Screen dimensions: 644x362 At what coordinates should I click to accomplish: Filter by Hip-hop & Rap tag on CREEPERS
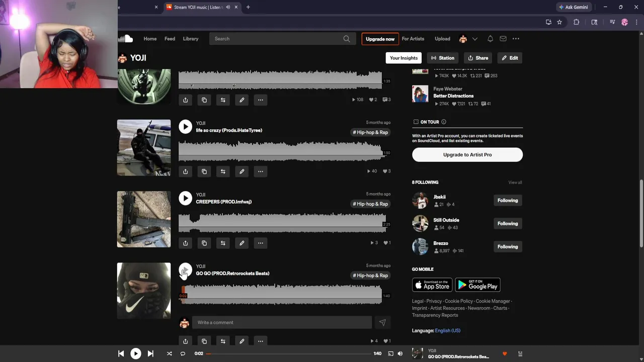(371, 204)
